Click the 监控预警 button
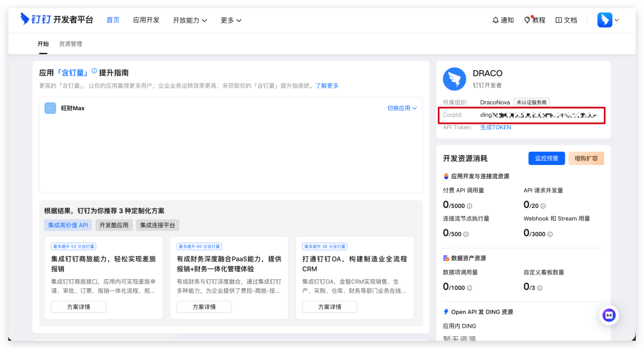The height and width of the screenshot is (349, 644). tap(546, 158)
